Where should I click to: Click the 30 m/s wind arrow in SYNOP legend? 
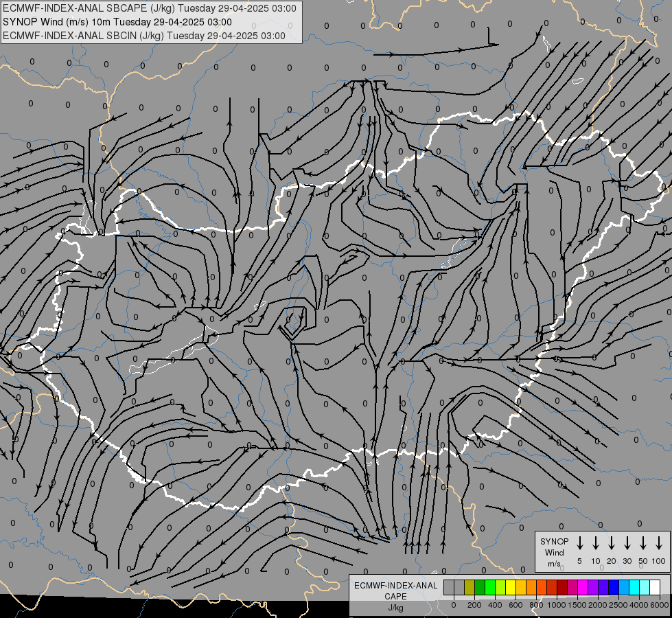pos(627,543)
